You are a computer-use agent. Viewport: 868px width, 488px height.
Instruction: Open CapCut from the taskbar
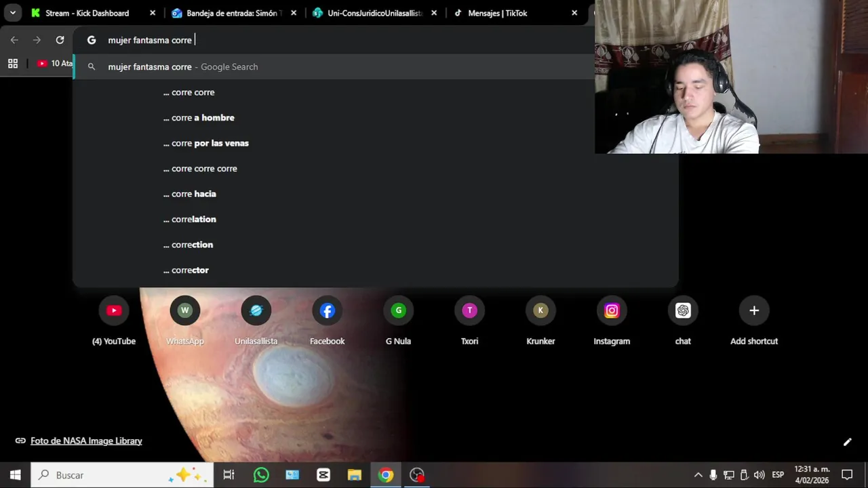tap(323, 475)
